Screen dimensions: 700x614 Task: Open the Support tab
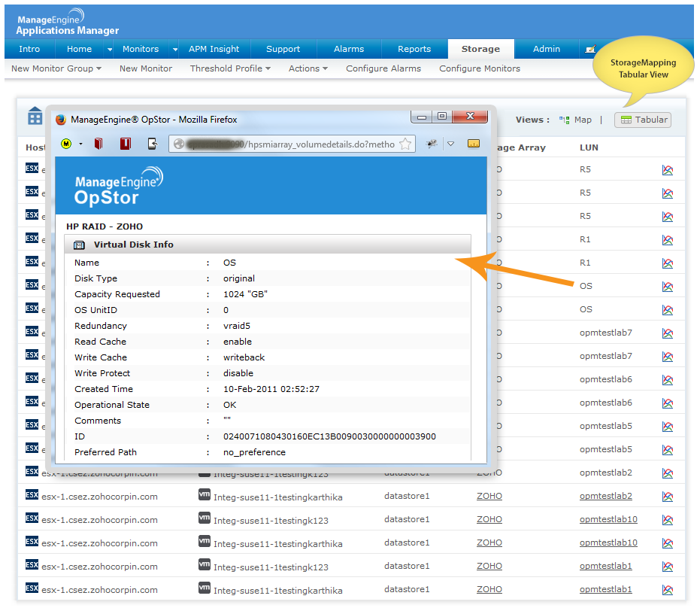[x=283, y=49]
